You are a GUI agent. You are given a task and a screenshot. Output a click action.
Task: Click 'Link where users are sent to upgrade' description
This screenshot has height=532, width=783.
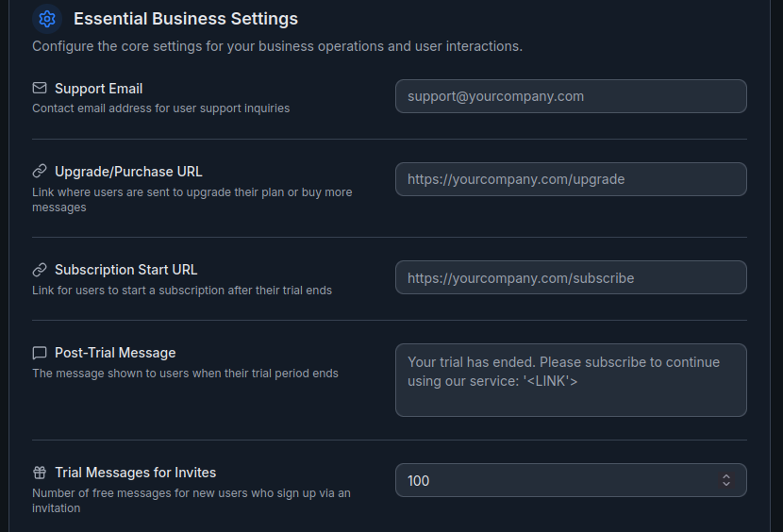pos(192,199)
